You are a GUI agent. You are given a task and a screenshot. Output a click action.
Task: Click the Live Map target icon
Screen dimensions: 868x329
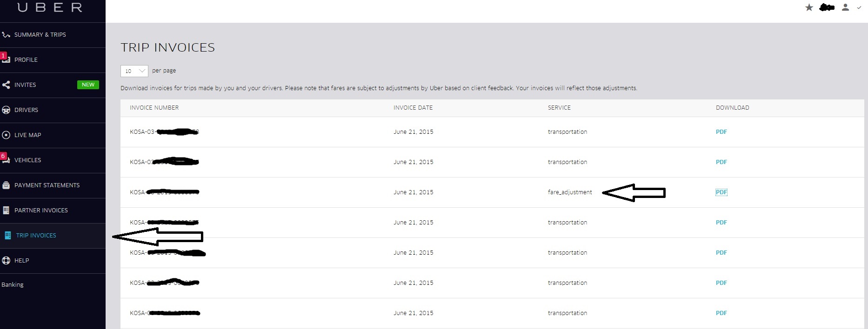click(x=6, y=135)
